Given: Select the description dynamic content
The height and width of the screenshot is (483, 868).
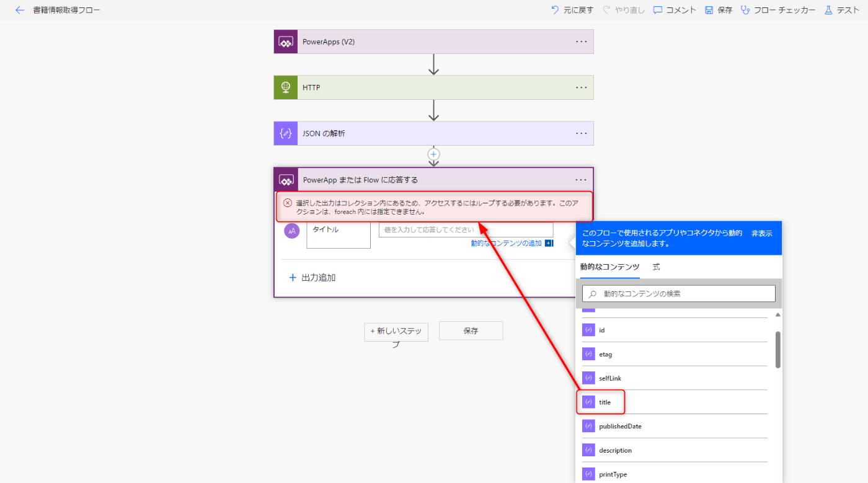Looking at the screenshot, I should 675,450.
